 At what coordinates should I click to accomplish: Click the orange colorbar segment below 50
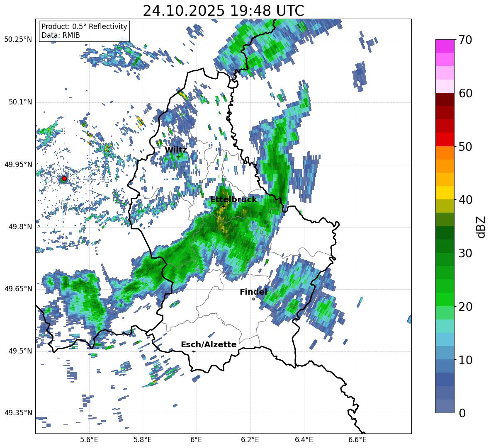445,153
